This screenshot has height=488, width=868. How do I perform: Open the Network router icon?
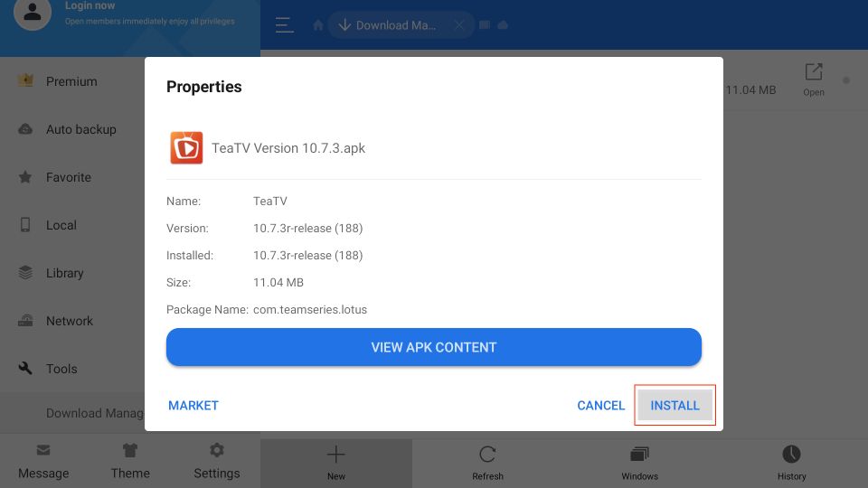(25, 320)
